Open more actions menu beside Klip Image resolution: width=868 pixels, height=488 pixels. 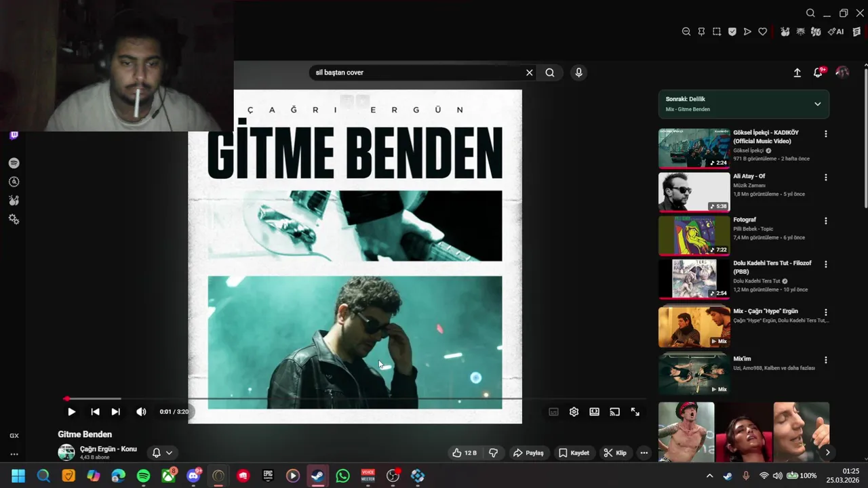644,453
